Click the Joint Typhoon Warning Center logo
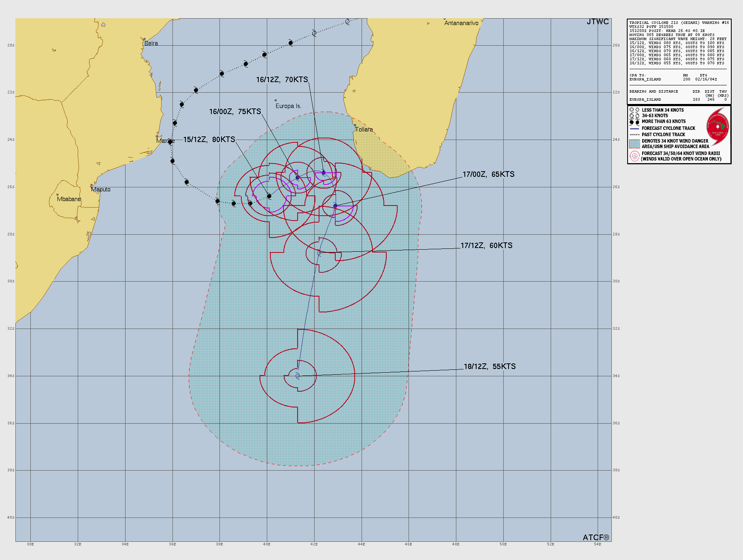743x560 pixels. coord(718,127)
